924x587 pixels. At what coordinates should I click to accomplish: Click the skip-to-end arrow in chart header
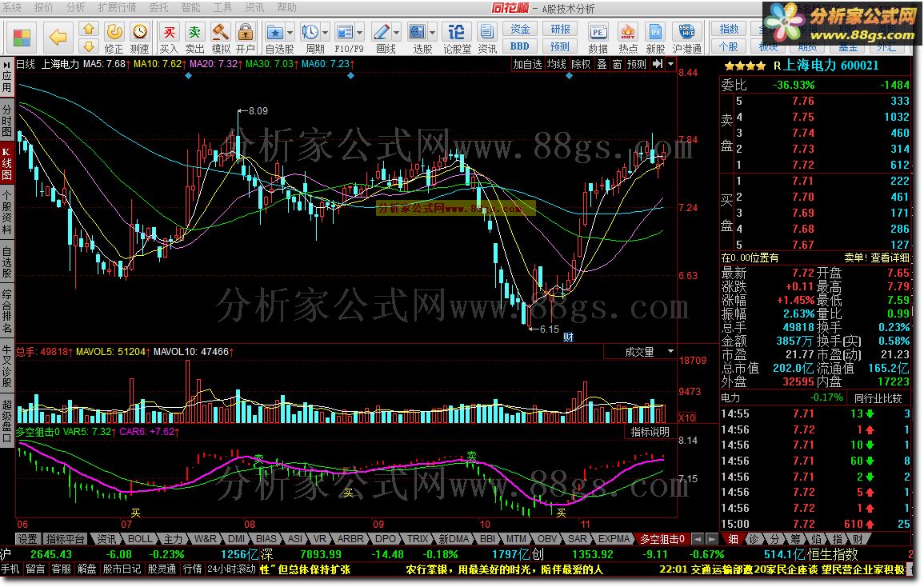point(658,64)
